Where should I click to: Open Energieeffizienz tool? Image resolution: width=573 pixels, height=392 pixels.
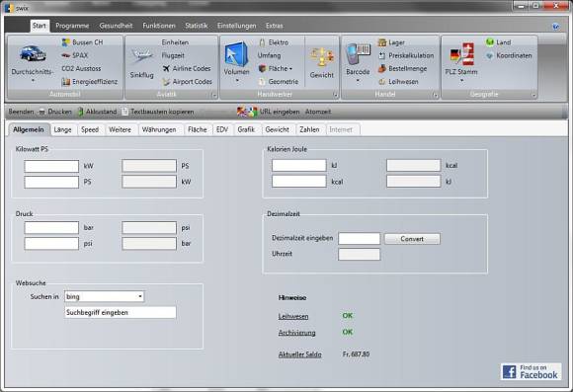click(x=90, y=82)
